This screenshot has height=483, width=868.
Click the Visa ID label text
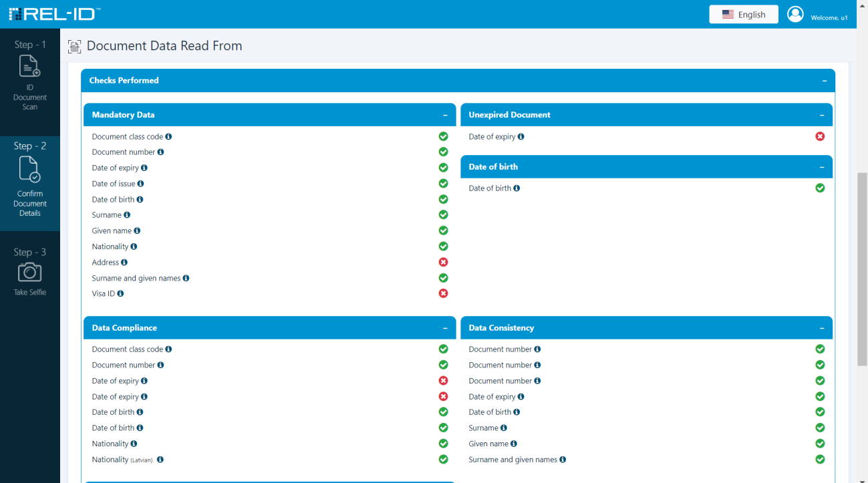104,294
